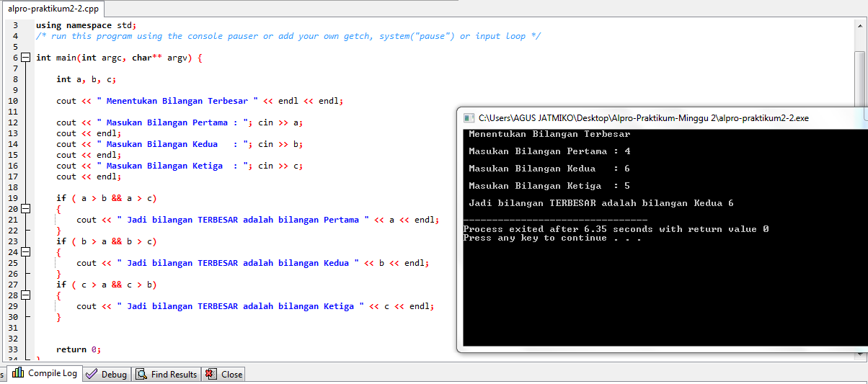The height and width of the screenshot is (384, 868).
Task: Click console line 'Masukan Bilangan Kedua : 6'
Action: click(549, 169)
